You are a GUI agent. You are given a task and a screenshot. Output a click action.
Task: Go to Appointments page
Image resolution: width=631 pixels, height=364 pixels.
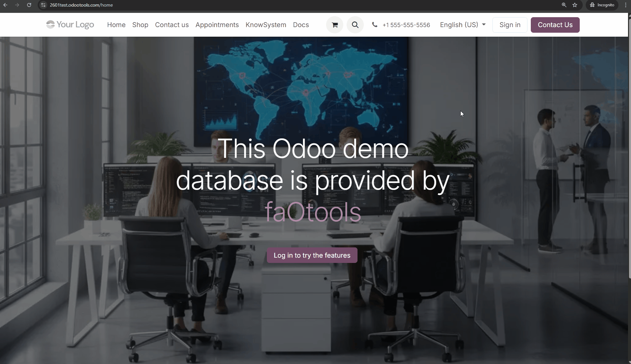217,25
